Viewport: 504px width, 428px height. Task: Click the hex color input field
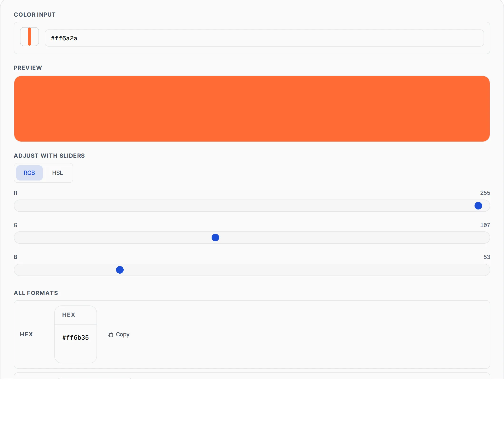click(264, 38)
